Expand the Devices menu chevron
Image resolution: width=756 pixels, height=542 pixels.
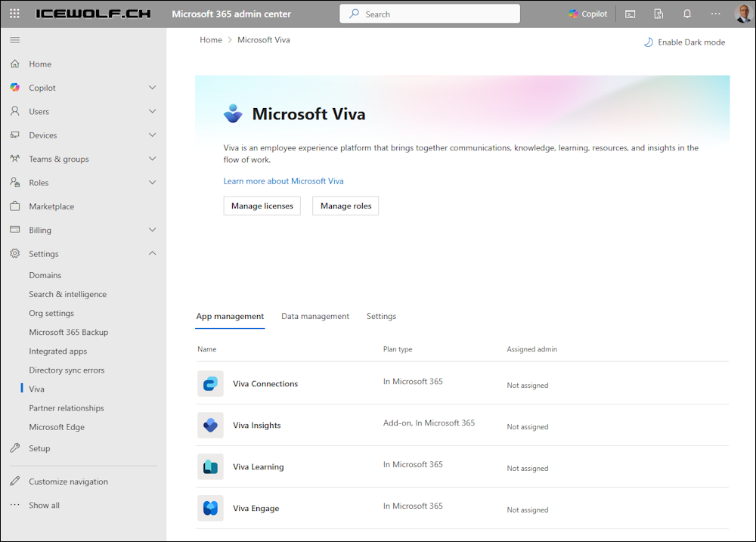153,135
